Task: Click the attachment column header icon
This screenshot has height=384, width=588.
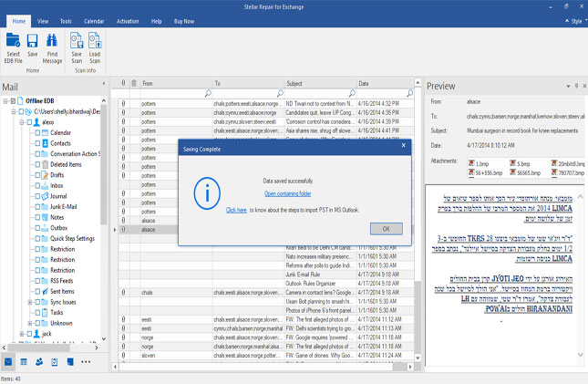Action: pyautogui.click(x=123, y=83)
